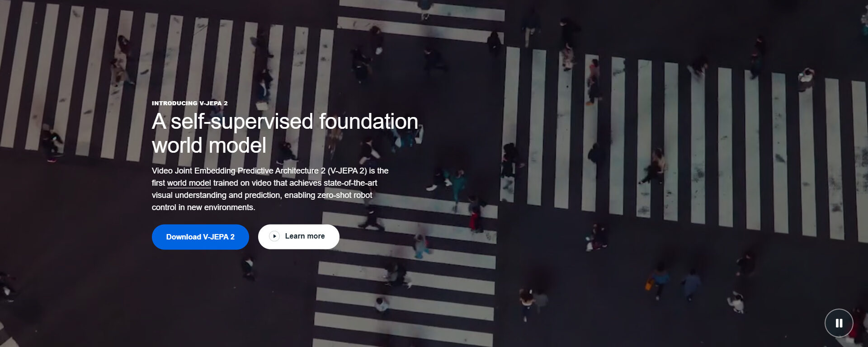Pause the background video
This screenshot has width=868, height=347.
tap(839, 323)
